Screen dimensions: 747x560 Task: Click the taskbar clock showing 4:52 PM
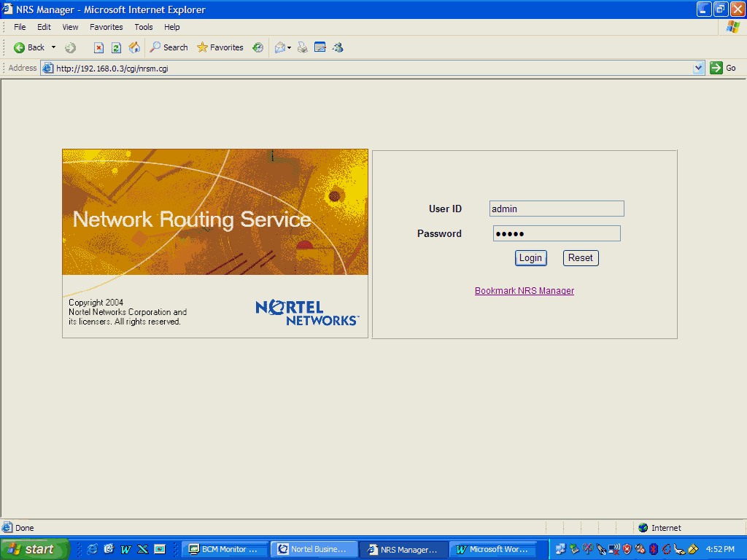(720, 549)
